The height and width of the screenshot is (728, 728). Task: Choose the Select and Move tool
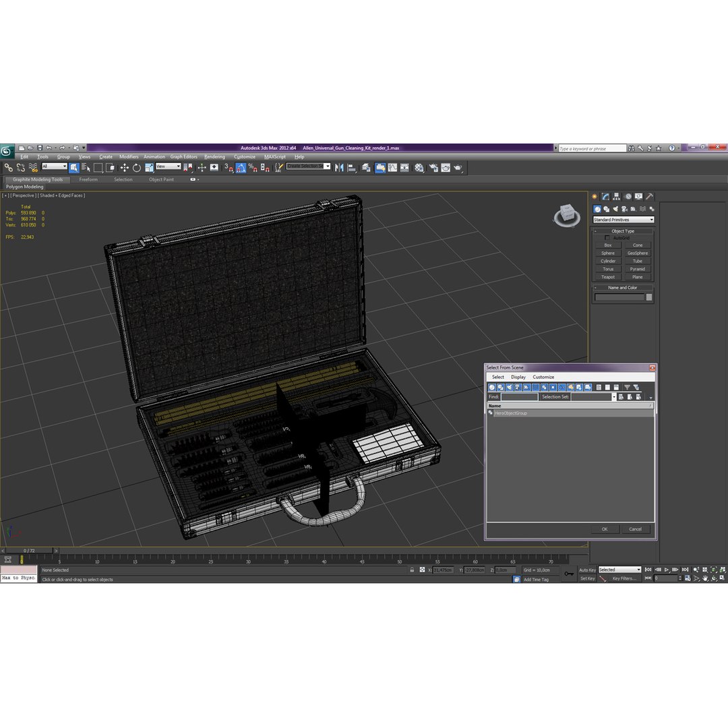tap(125, 168)
